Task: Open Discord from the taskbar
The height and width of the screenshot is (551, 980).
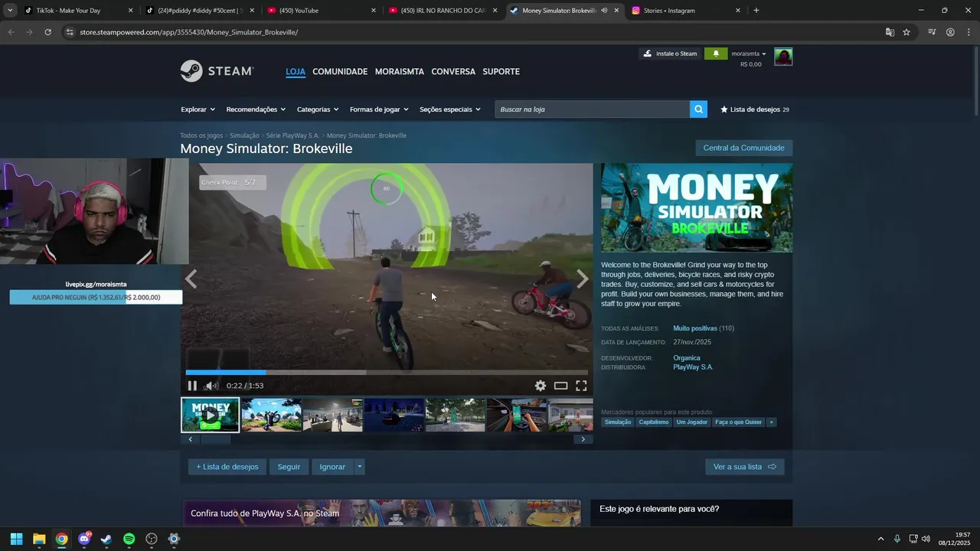Action: [84, 539]
